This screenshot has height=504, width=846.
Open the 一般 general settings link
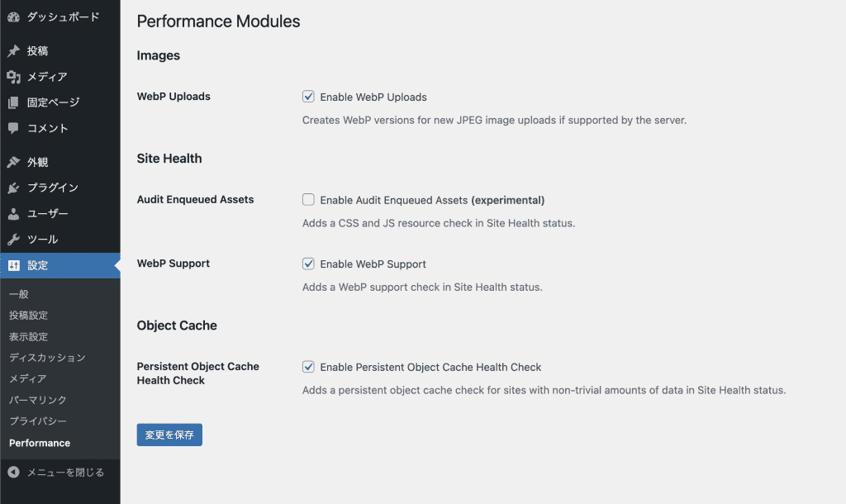point(19,294)
